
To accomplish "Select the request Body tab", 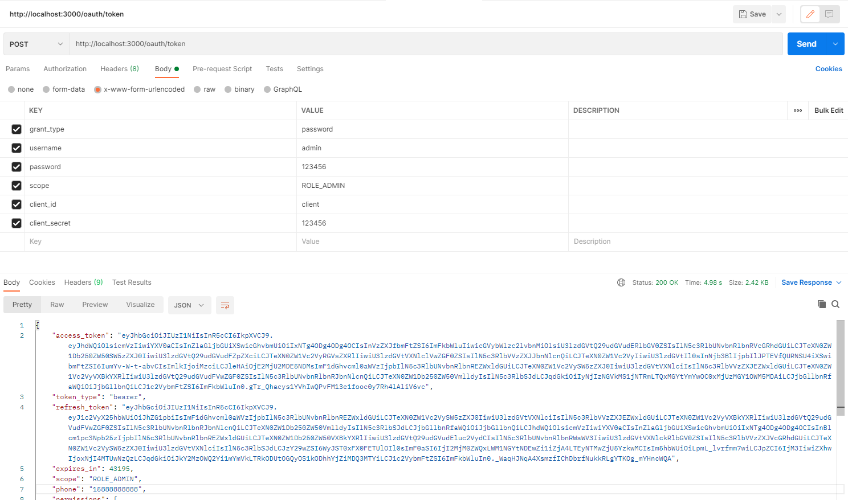I will coord(166,69).
